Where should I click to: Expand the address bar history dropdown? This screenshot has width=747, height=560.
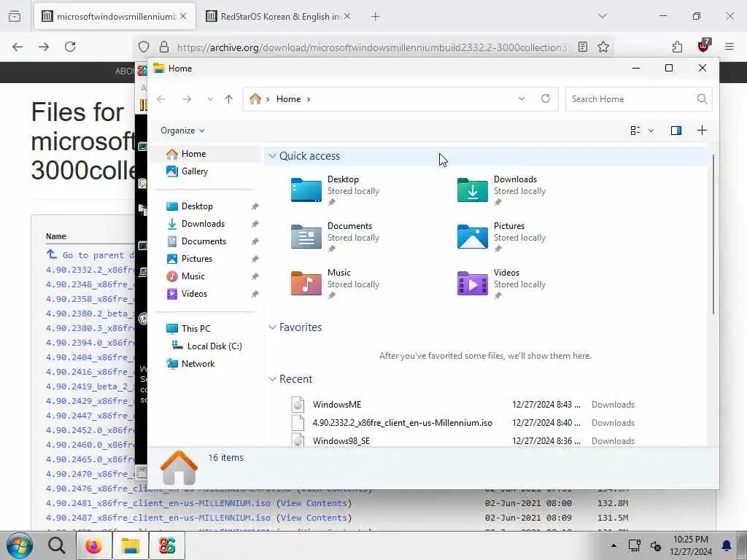pos(522,98)
